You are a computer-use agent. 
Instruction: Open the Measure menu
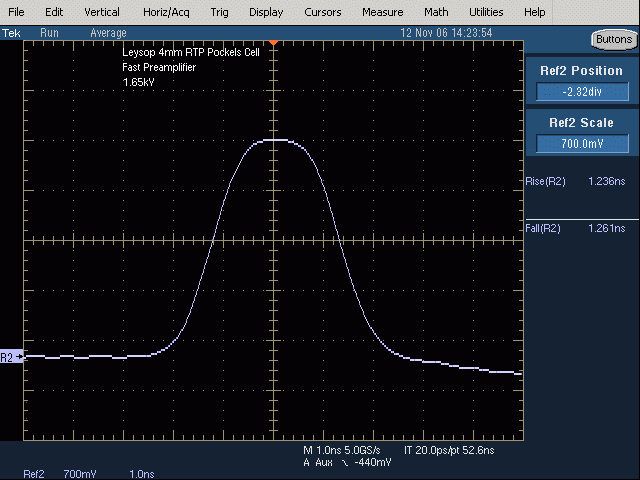pyautogui.click(x=382, y=12)
